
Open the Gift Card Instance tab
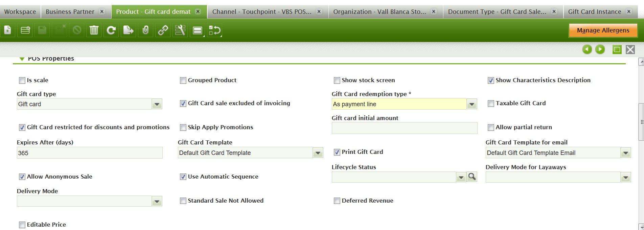point(594,12)
